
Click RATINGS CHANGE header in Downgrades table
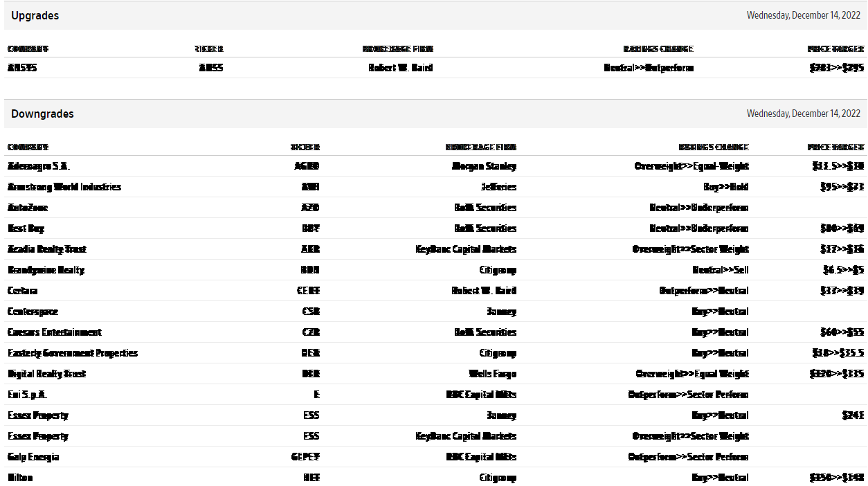714,147
